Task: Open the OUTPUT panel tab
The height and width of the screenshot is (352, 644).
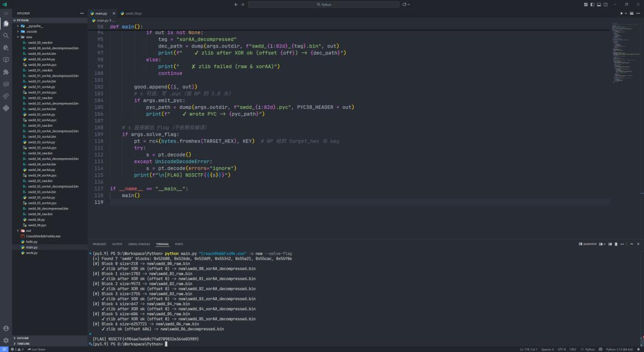Action: tap(117, 244)
